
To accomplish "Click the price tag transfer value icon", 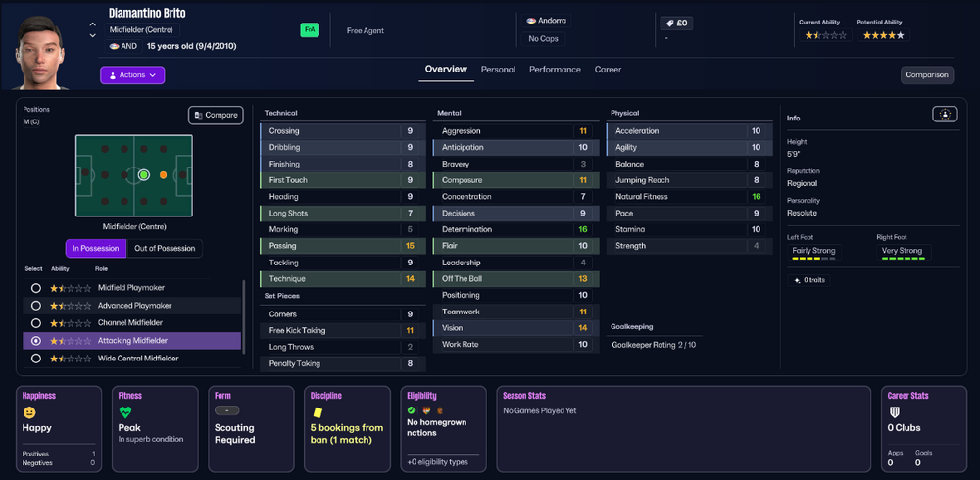I will pyautogui.click(x=669, y=24).
